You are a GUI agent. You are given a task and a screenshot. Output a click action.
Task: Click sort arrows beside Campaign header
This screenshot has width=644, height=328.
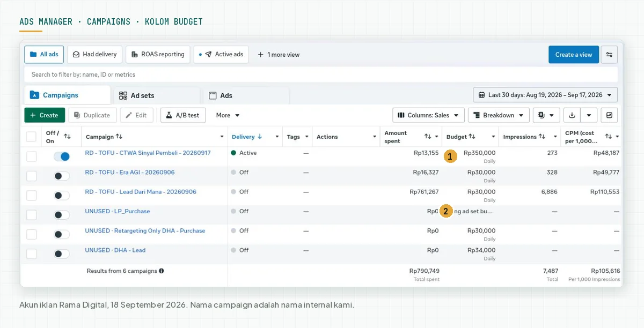(119, 137)
